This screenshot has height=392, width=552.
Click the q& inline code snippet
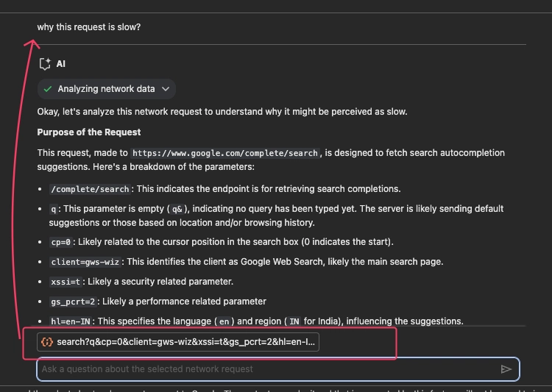coord(177,210)
